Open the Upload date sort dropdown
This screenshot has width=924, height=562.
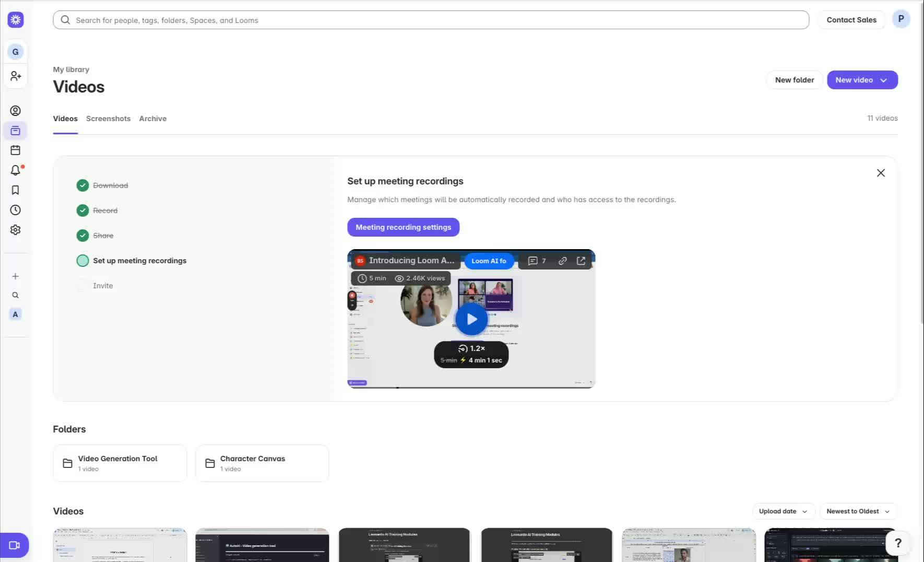[x=783, y=511]
